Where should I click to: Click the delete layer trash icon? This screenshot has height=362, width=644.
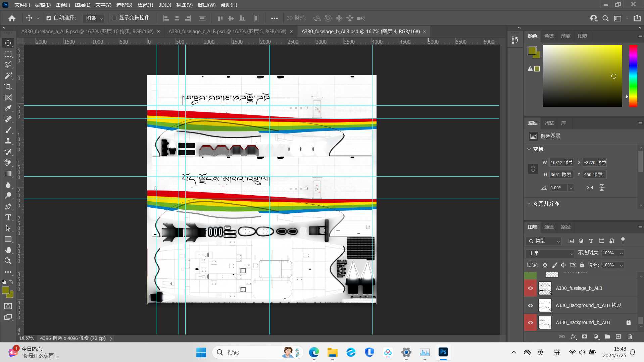(630, 337)
